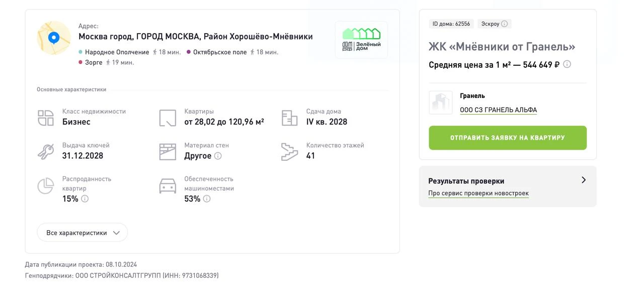Click the ID дома: 62556 tag
The width and height of the screenshot is (644, 301).
click(x=451, y=24)
